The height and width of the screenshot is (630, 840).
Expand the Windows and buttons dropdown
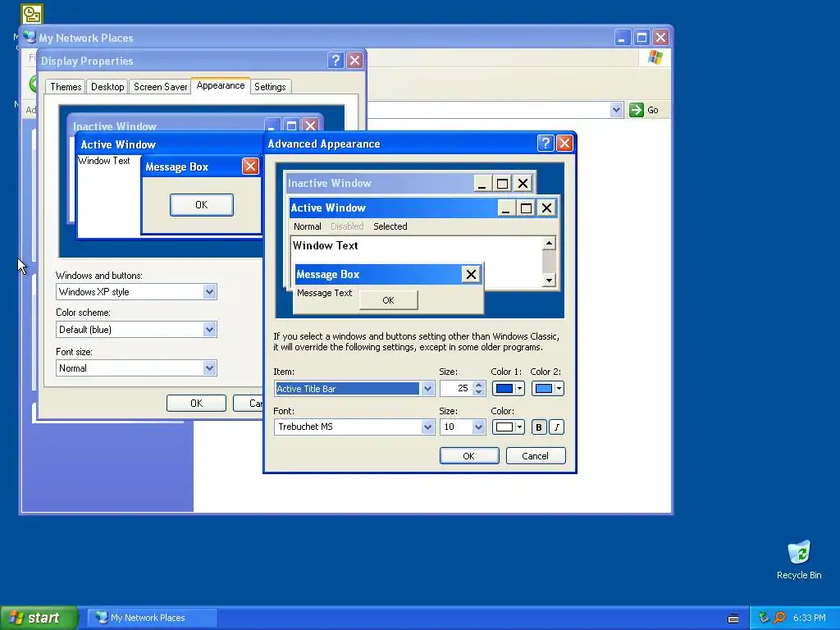point(209,292)
